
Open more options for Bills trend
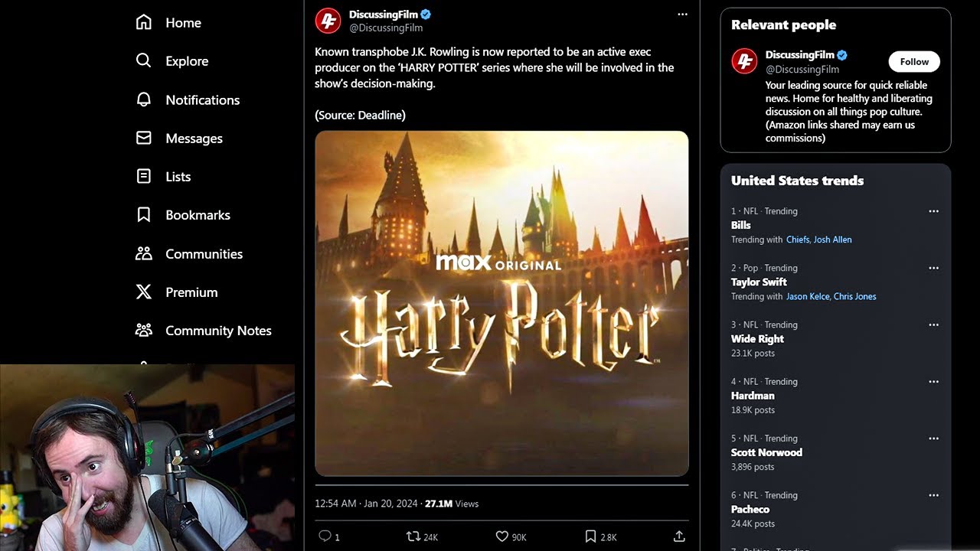(933, 211)
